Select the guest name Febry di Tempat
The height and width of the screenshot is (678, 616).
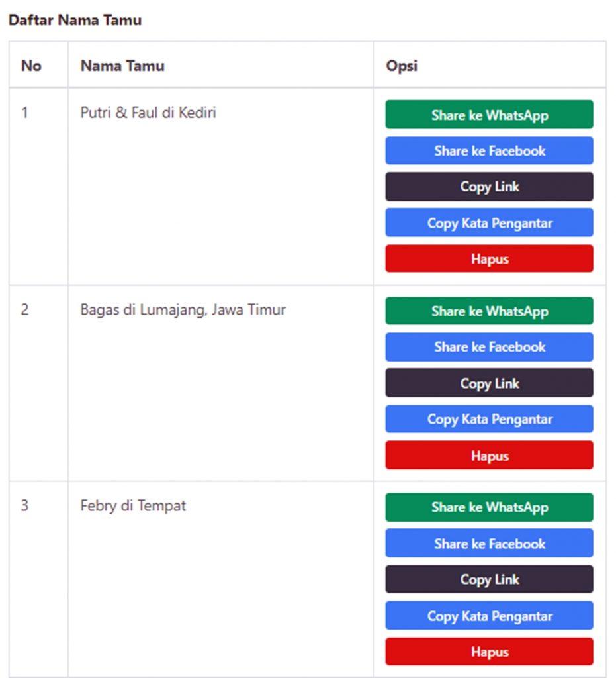pos(133,506)
